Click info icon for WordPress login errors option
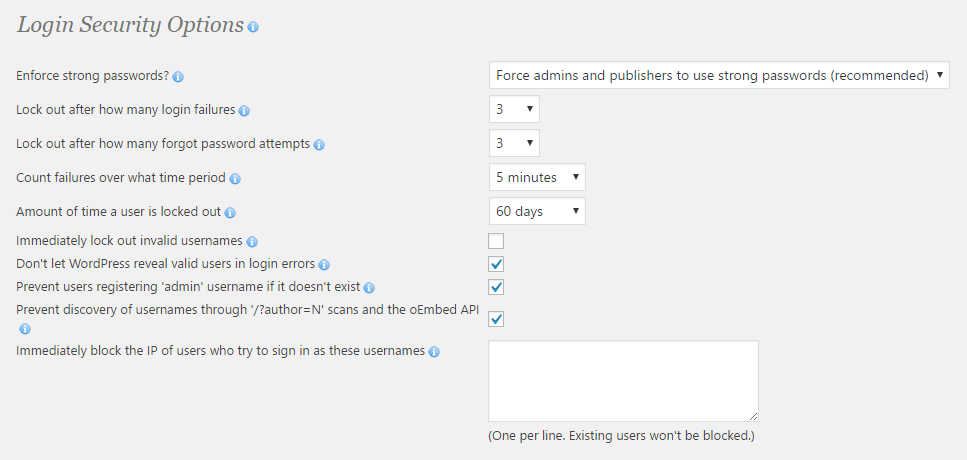The width and height of the screenshot is (967, 460). [x=323, y=265]
